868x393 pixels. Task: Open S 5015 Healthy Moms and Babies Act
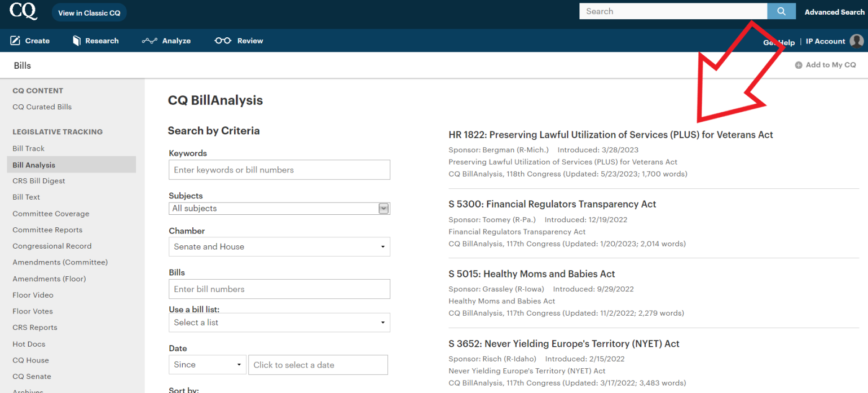tap(532, 274)
